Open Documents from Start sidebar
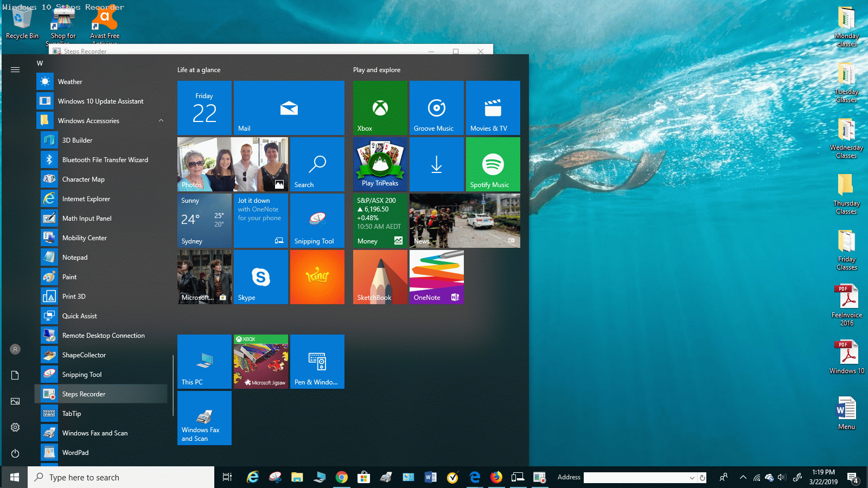 pos(15,375)
